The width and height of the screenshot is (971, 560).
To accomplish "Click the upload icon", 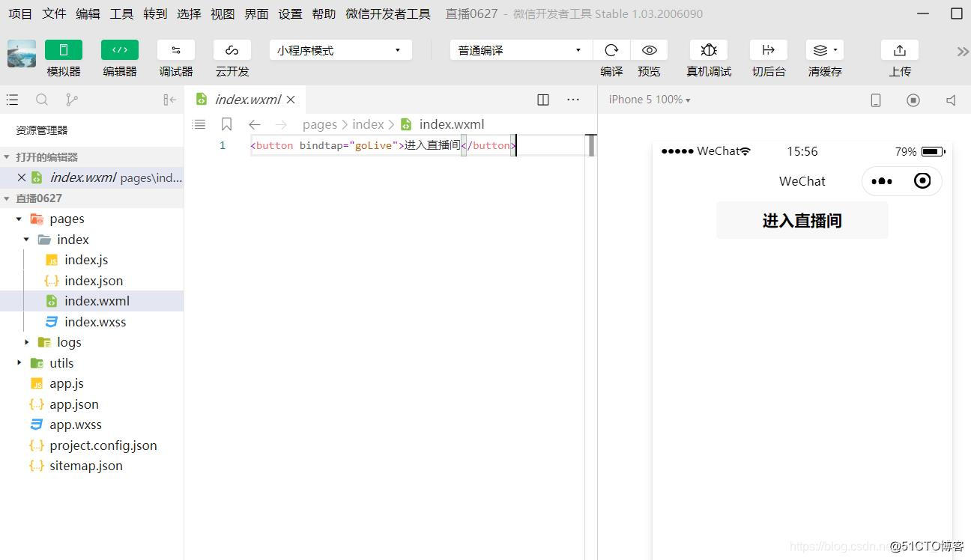I will [x=900, y=50].
